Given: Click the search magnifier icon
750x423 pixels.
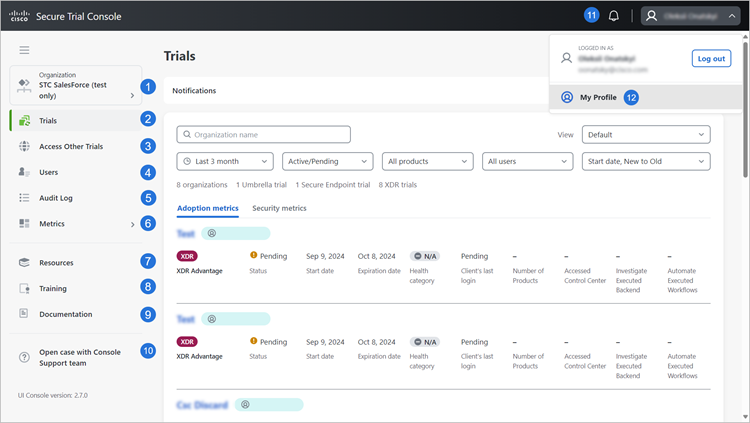Looking at the screenshot, I should tap(187, 134).
